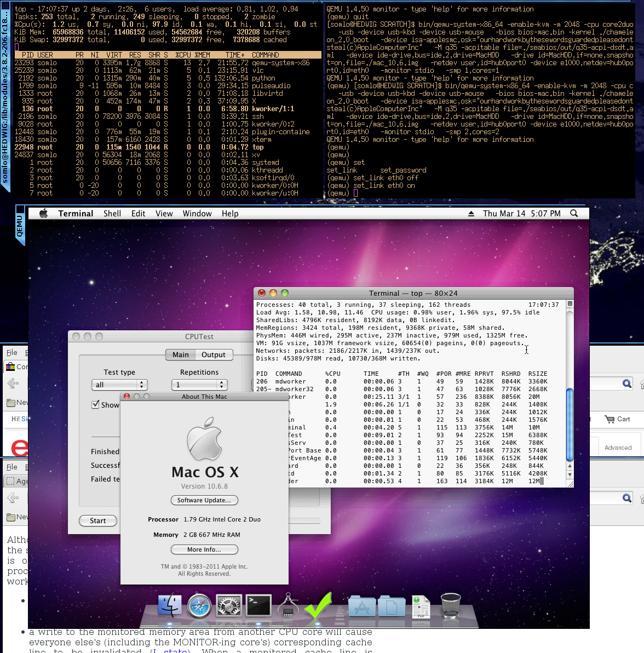This screenshot has height=653, width=644.
Task: Click the Terminal scrollbar up arrow
Action: (570, 466)
